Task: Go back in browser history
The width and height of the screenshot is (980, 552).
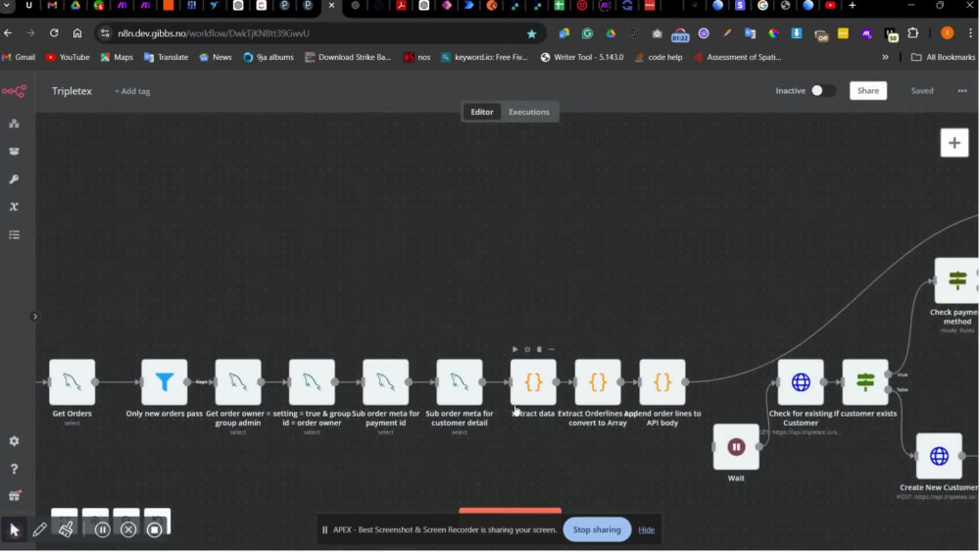Action: coord(8,33)
